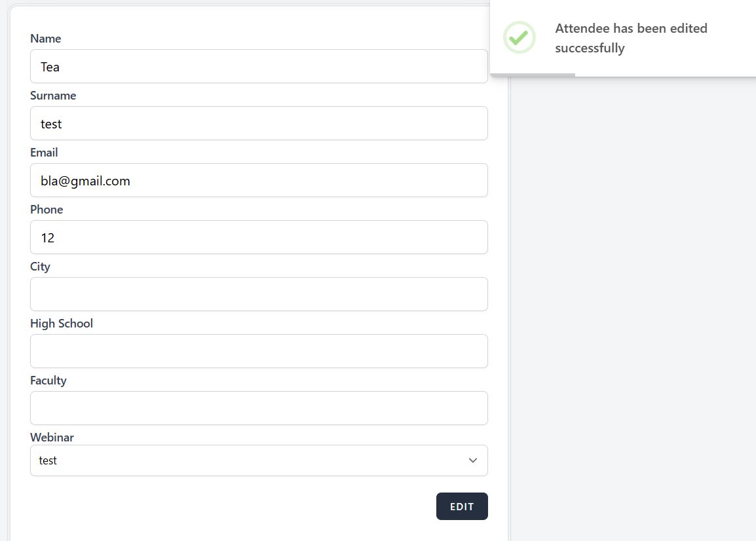The height and width of the screenshot is (541, 756).
Task: Click the Surname field label
Action: 53,96
